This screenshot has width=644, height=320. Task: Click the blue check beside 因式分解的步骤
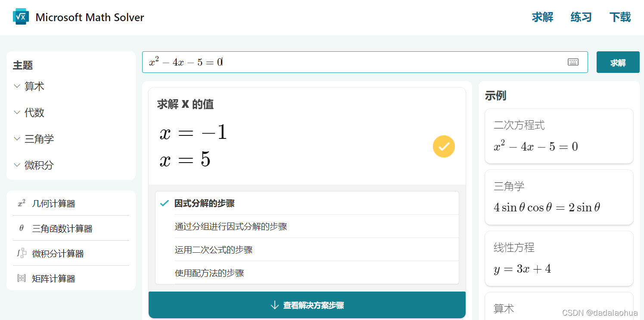tap(164, 203)
